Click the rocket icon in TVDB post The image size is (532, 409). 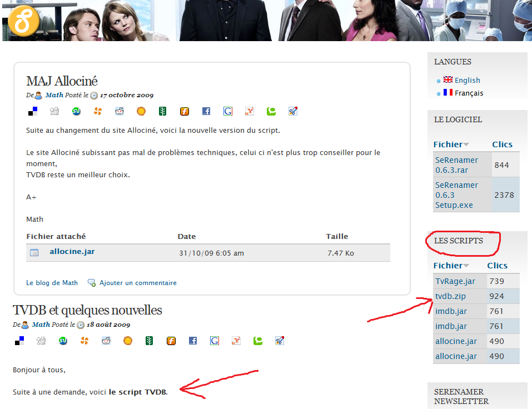[x=280, y=341]
